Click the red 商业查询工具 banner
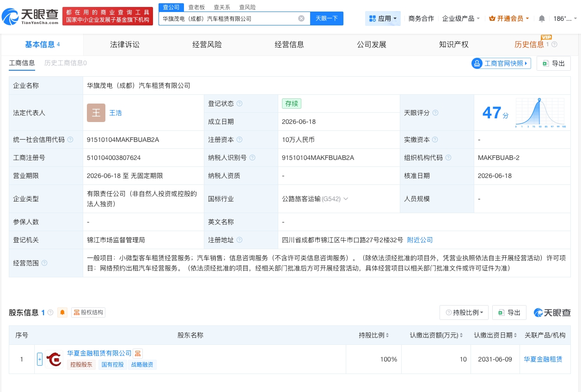 click(108, 16)
